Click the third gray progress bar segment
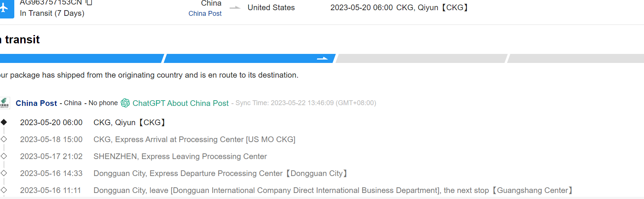 pyautogui.click(x=421, y=58)
